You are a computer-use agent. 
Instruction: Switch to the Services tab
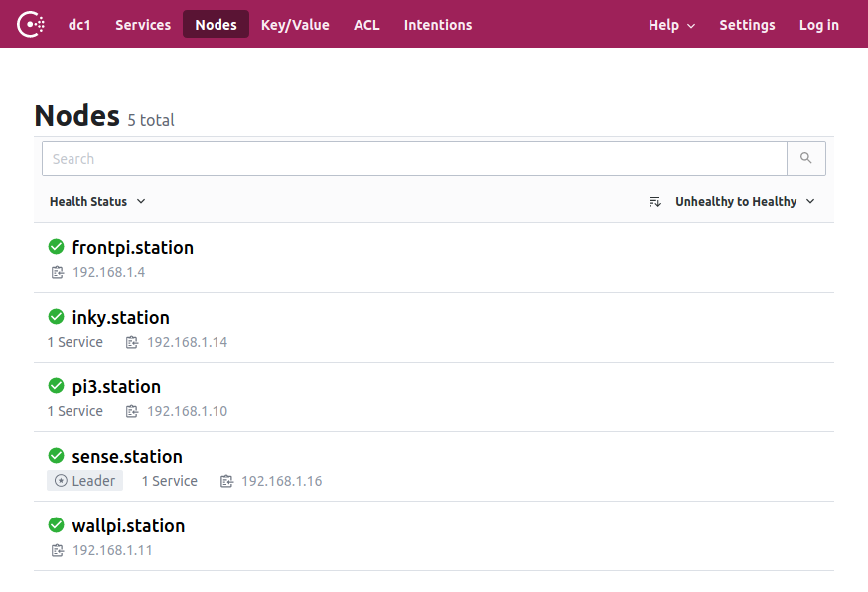coord(143,25)
